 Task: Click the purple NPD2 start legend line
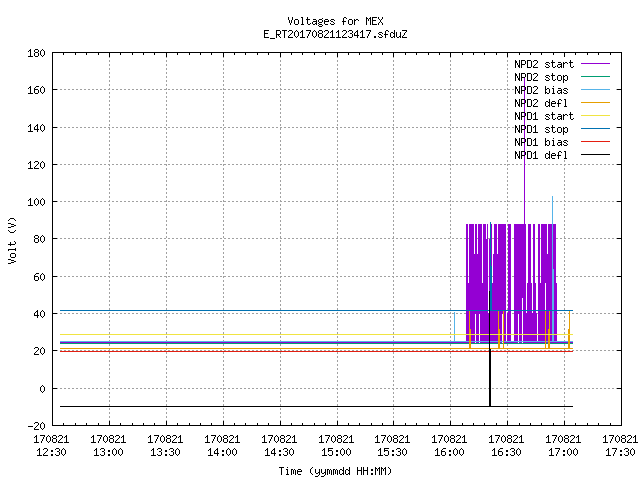[x=595, y=64]
